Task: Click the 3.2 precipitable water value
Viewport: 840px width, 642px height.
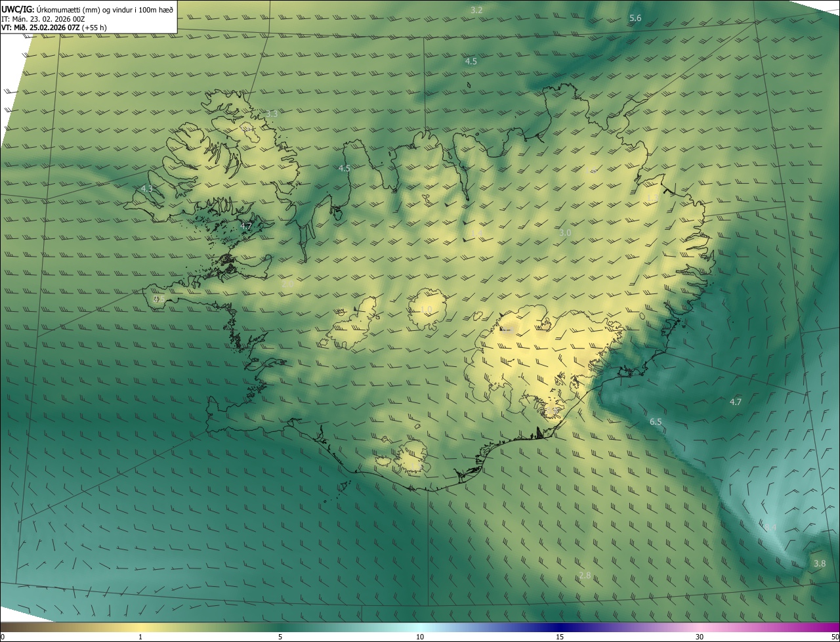Action: 477,10
